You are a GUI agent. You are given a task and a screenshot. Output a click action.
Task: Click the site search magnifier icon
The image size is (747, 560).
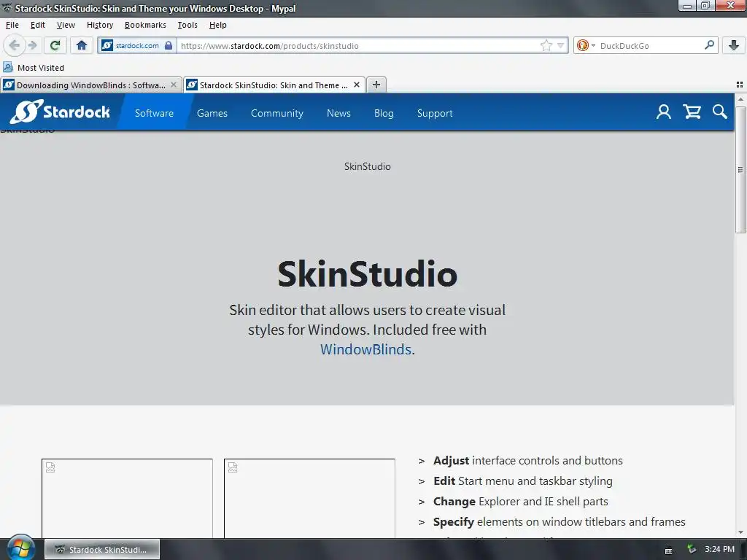click(719, 112)
